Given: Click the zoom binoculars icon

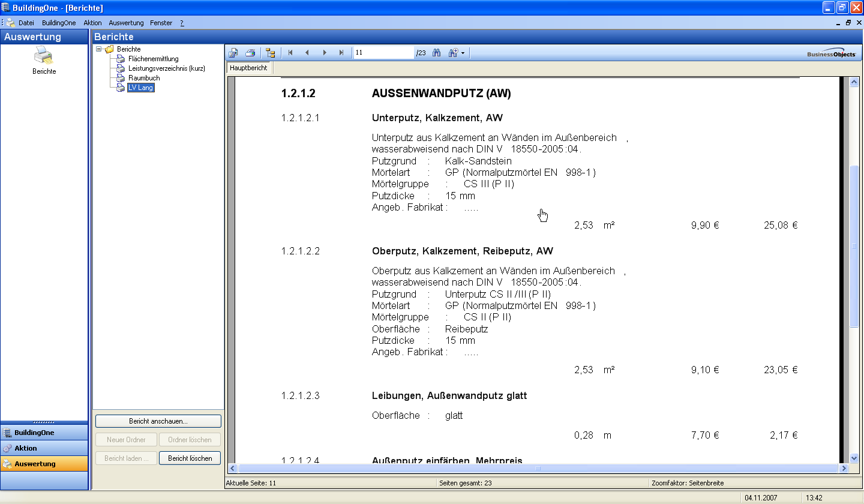Looking at the screenshot, I should 453,53.
